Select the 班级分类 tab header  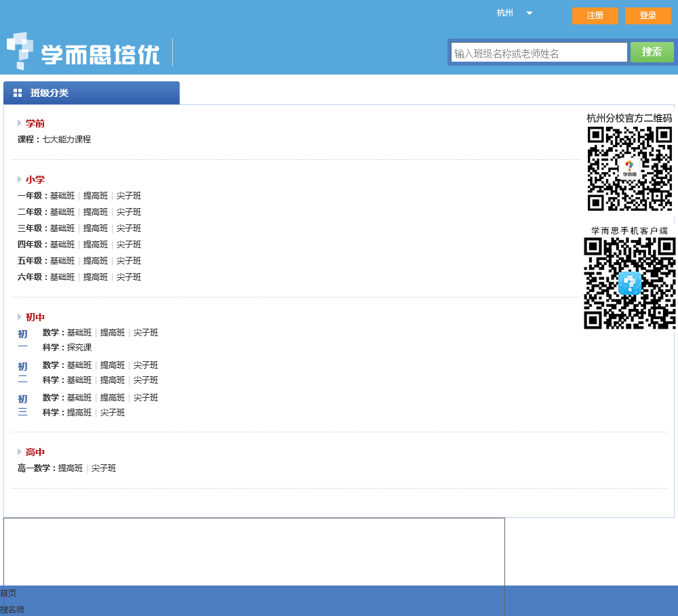pos(92,93)
